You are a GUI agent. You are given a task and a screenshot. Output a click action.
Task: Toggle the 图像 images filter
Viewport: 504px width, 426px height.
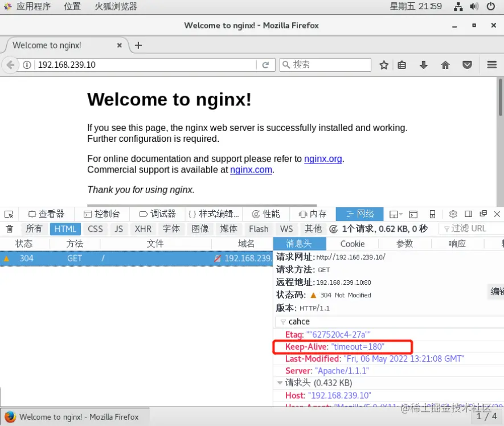(200, 229)
